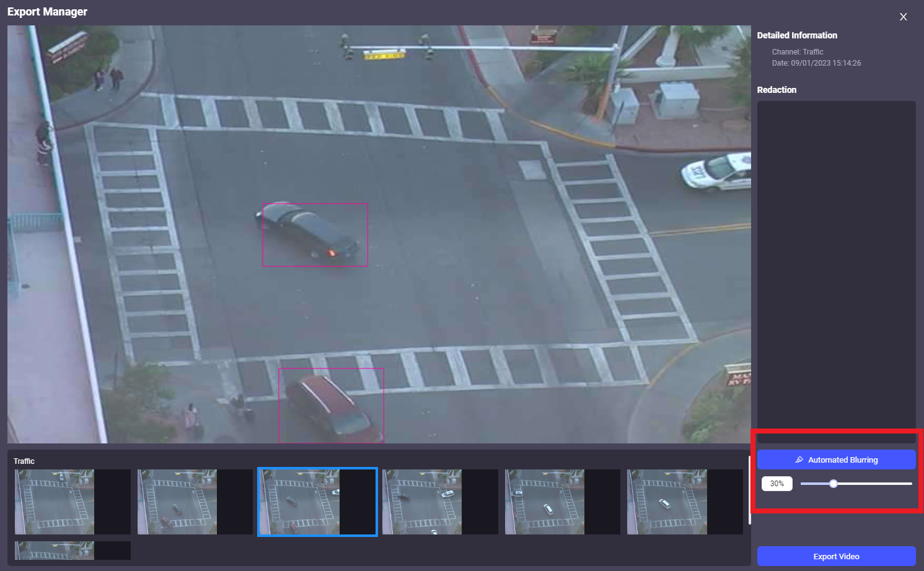This screenshot has height=571, width=924.
Task: Click the 30% blur value field
Action: (777, 484)
